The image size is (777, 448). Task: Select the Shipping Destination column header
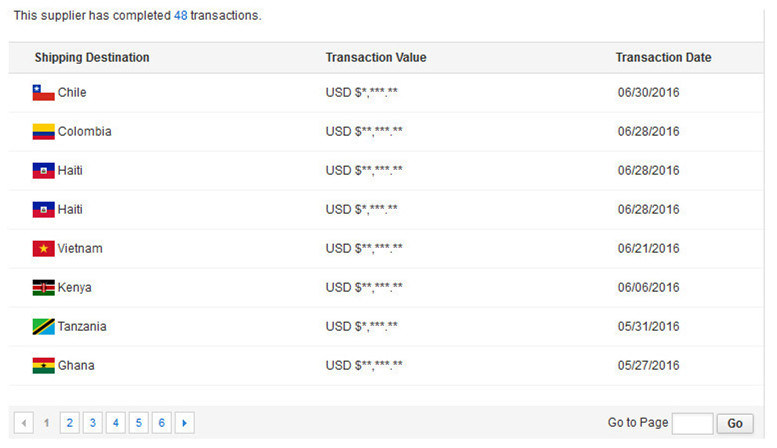pyautogui.click(x=92, y=57)
